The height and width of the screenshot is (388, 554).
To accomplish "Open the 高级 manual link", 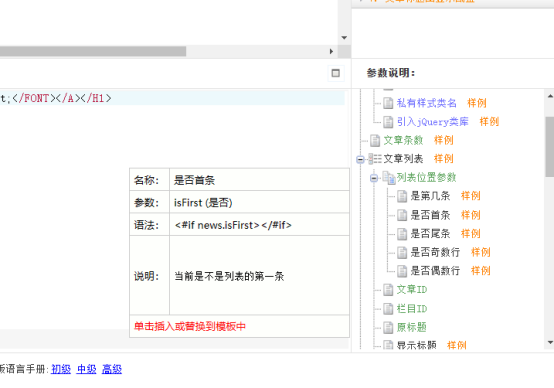I will coord(112,369).
